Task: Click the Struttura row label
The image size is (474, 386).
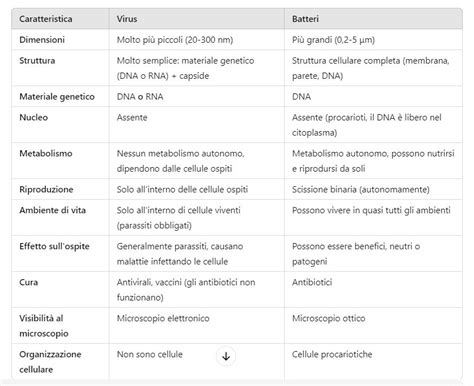Action: (37, 61)
